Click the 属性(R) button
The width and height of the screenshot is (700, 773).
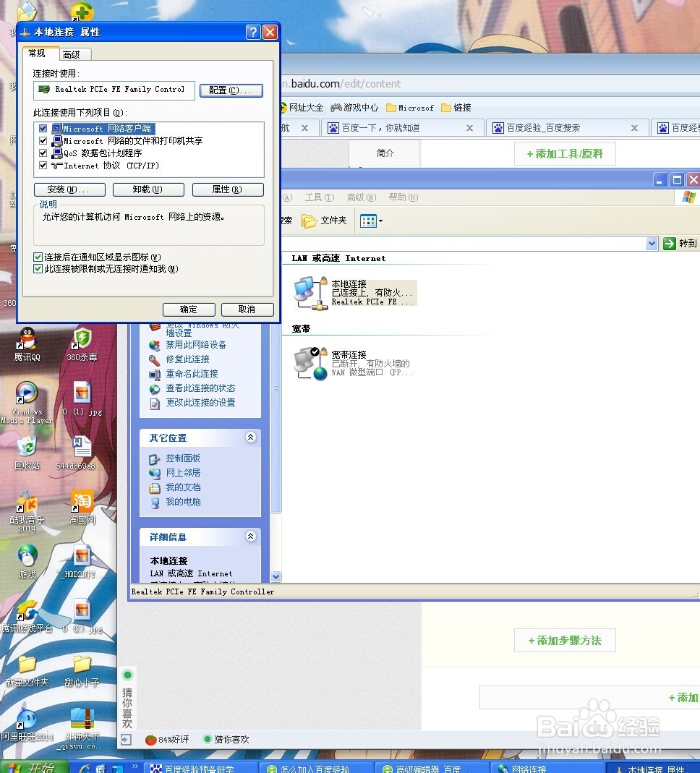(x=228, y=189)
